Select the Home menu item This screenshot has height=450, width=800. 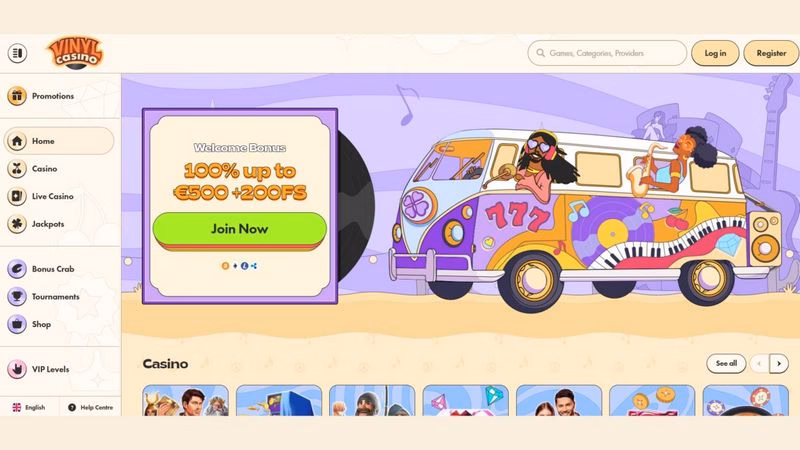[59, 141]
